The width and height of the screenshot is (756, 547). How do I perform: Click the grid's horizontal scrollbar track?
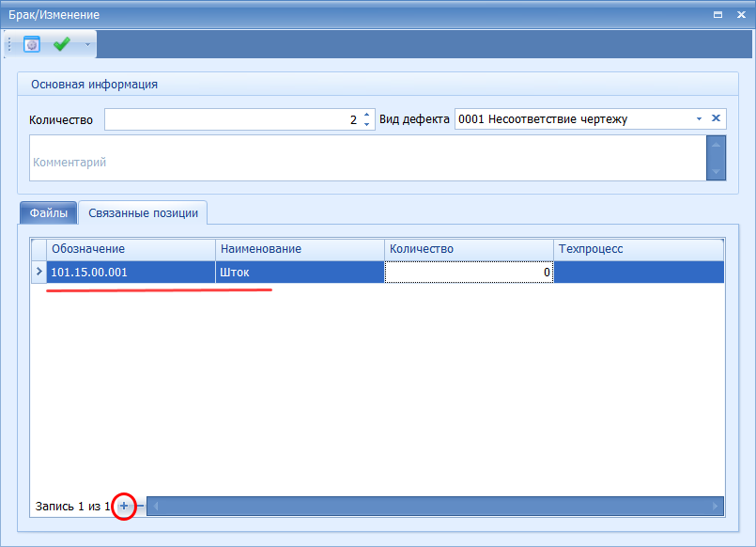tap(434, 507)
